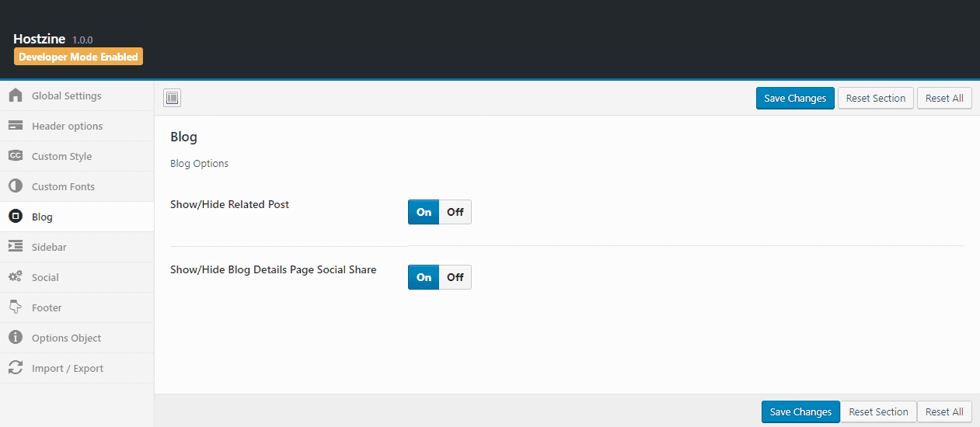The width and height of the screenshot is (980, 427).
Task: Click the Import / Export refresh icon
Action: point(16,368)
